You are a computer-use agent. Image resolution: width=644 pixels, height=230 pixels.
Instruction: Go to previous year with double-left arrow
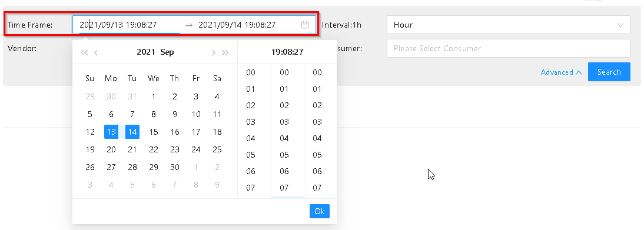point(85,52)
